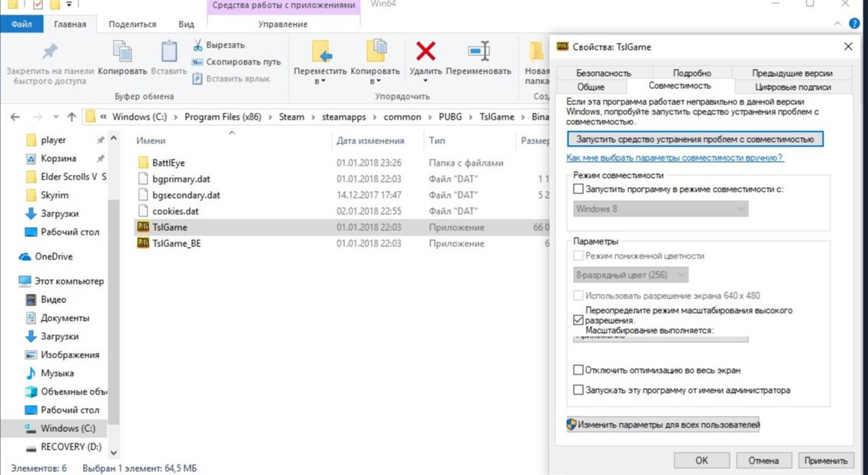Image resolution: width=868 pixels, height=475 pixels.
Task: Click Изменить параметры для всех пользователей
Action: pos(663,424)
